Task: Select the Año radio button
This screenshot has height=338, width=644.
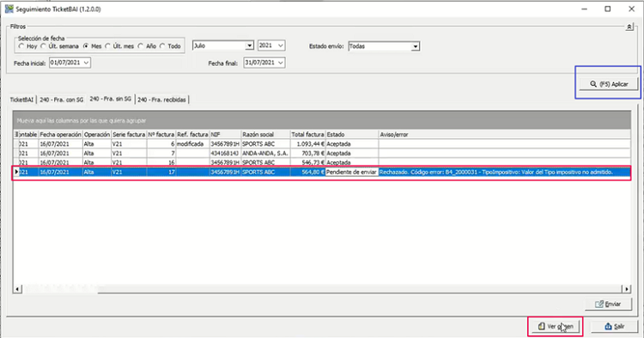Action: (x=141, y=46)
